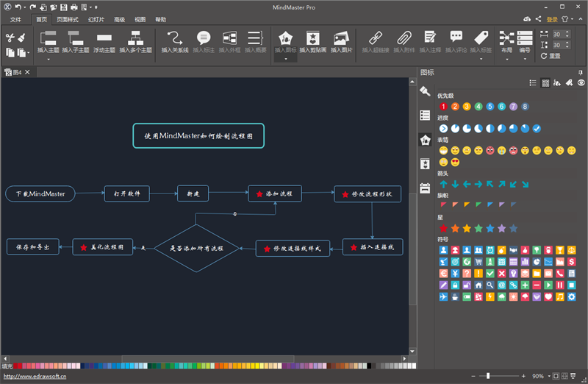
Task: Click the Insert Summary (插入概要) icon
Action: tap(255, 38)
